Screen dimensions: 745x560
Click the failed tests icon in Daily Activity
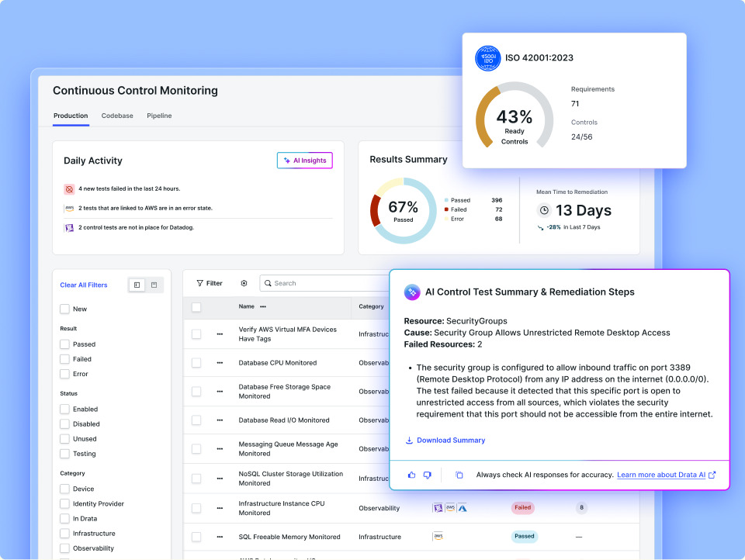pos(69,189)
